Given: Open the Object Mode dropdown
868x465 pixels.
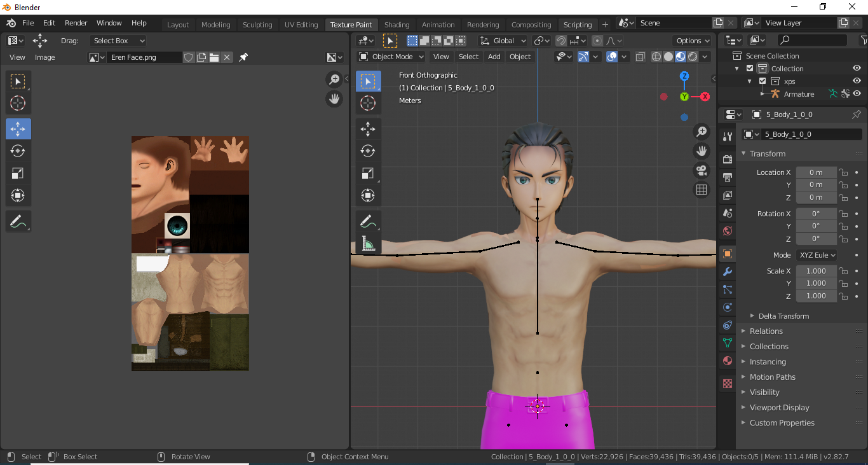Looking at the screenshot, I should click(391, 57).
